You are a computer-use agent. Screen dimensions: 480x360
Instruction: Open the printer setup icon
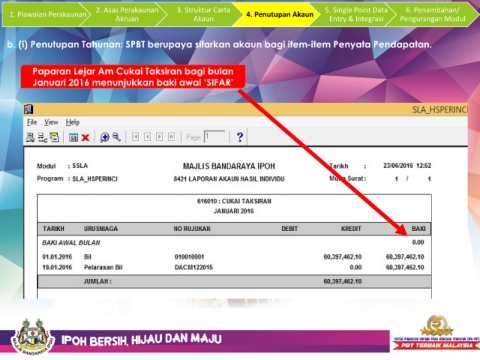(x=42, y=137)
